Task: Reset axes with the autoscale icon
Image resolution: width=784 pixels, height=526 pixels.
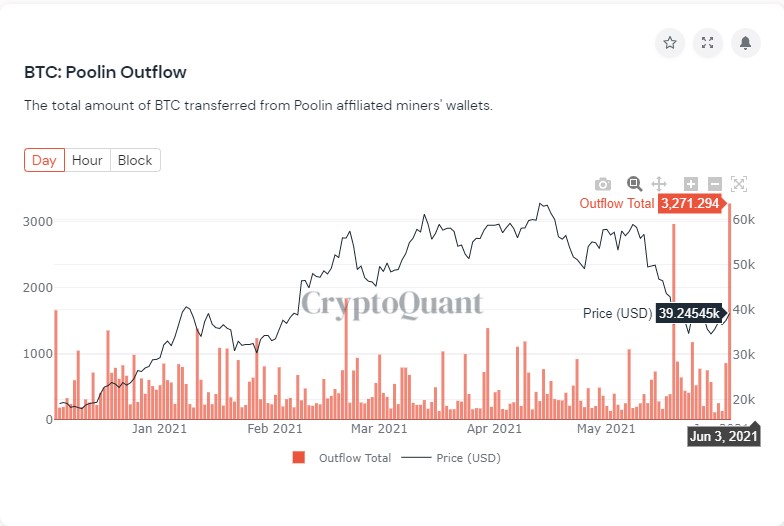Action: (x=739, y=184)
